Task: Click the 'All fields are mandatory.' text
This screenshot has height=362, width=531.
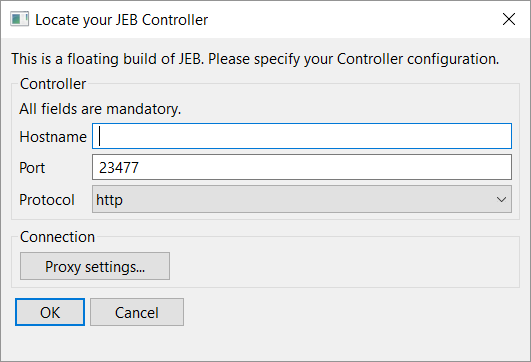Action: [100, 109]
